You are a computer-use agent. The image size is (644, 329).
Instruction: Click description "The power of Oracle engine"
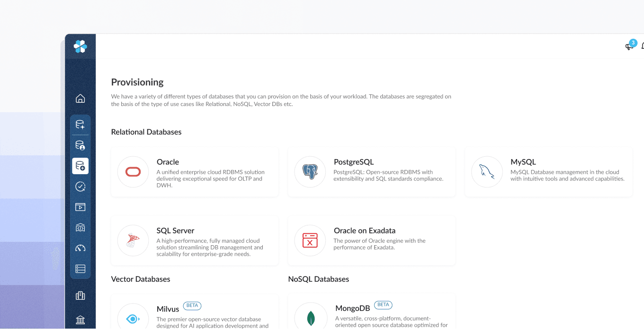[380, 244]
